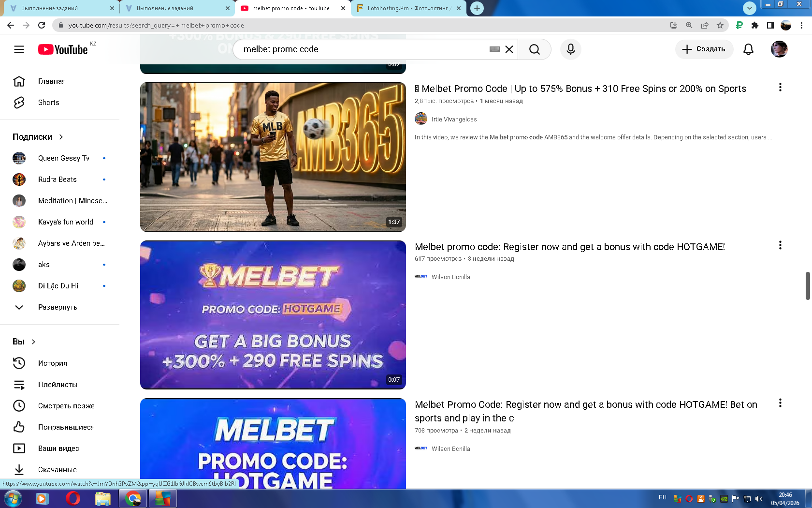Open the browser extensions puzzle icon
This screenshot has height=508, width=812.
pyautogui.click(x=755, y=25)
